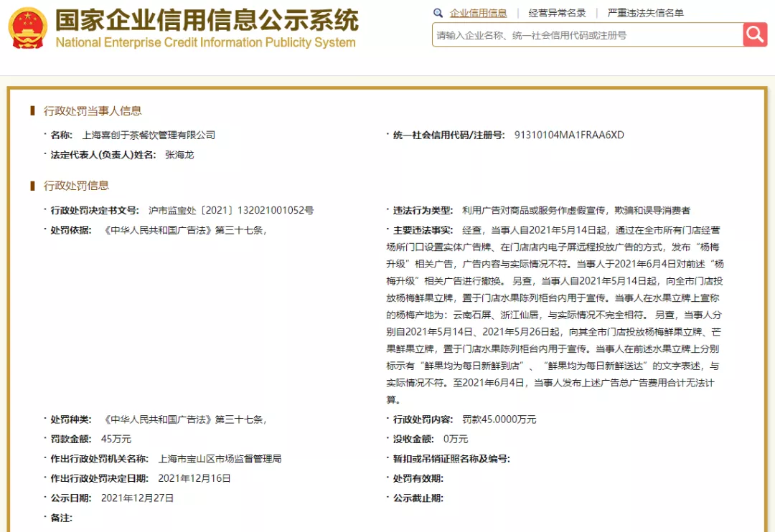The width and height of the screenshot is (775, 532).
Task: Click the 行政处罚当事人信息 section heading
Action: [93, 110]
